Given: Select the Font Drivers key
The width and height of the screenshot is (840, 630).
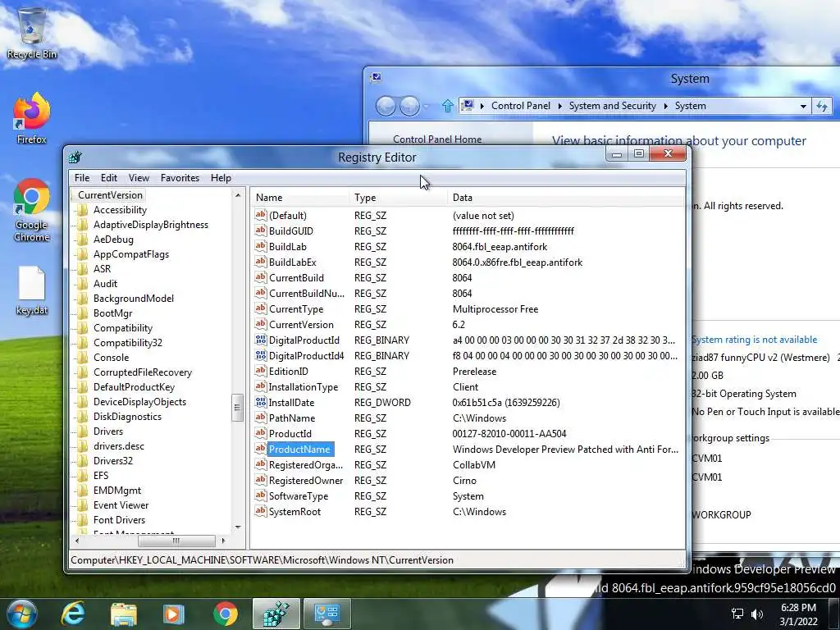Looking at the screenshot, I should pos(119,519).
